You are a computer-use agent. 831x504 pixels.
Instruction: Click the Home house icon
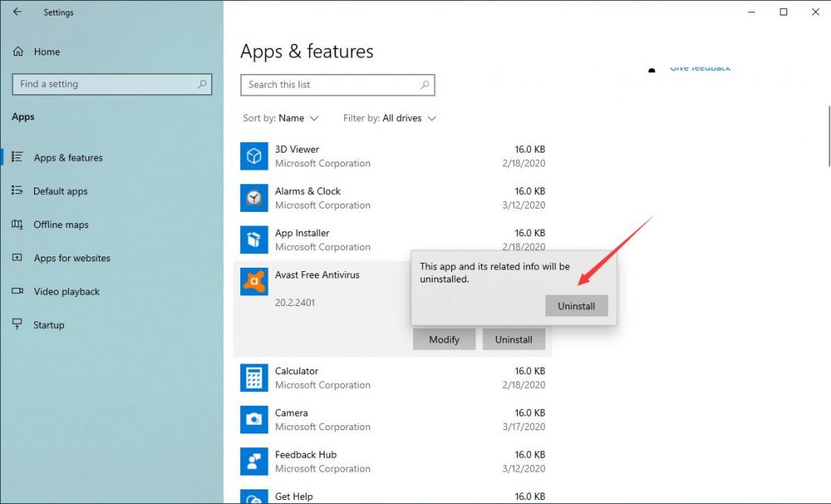[18, 51]
